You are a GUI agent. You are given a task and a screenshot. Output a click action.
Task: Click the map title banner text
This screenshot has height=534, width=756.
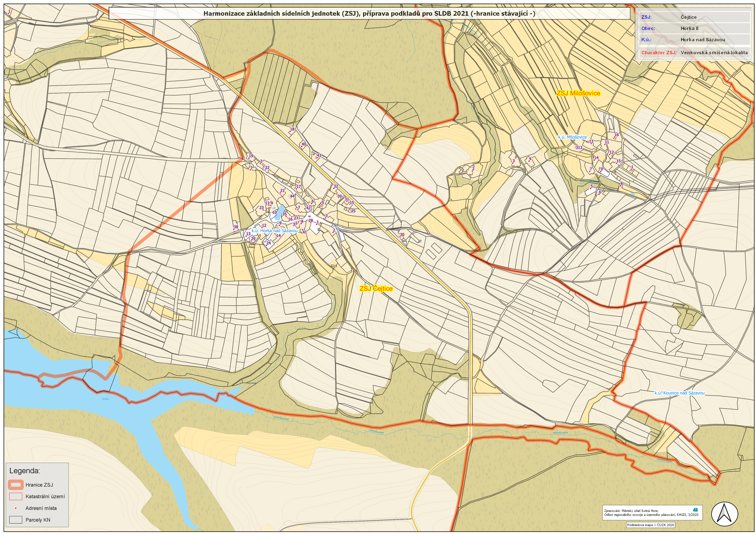click(x=369, y=14)
